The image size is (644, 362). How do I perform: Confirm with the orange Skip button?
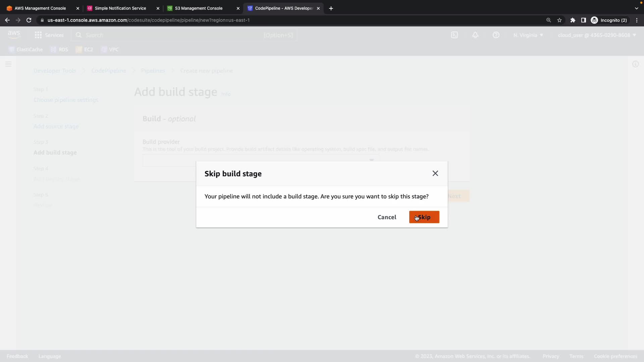click(x=424, y=217)
